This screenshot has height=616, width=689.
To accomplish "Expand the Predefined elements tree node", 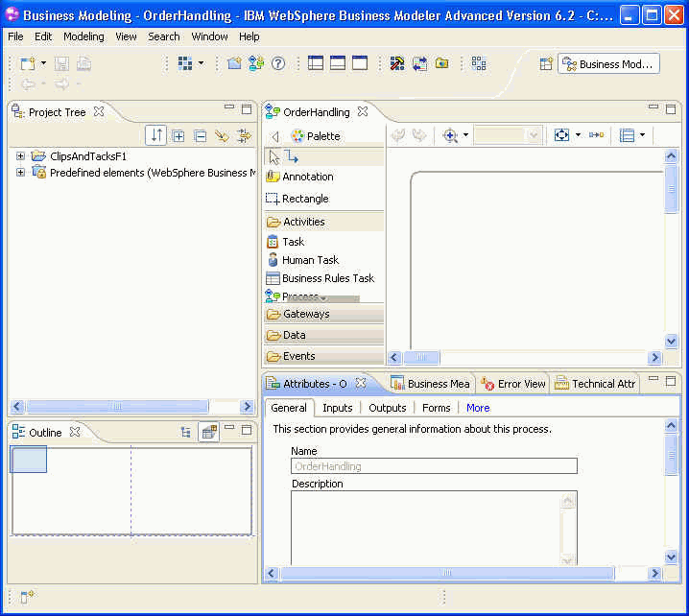I will (x=21, y=173).
